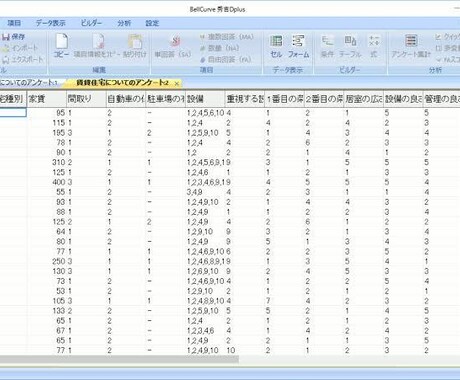The height and width of the screenshot is (380, 460).
Task: Click the selected empty first-row cell
Action: 13,113
